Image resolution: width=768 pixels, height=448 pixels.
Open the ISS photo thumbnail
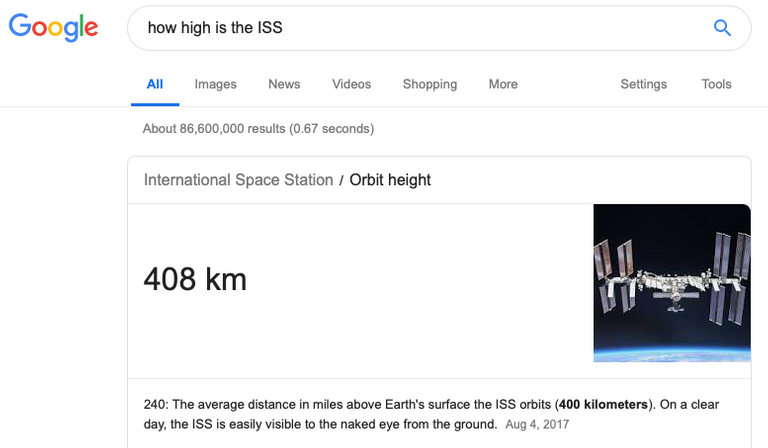(672, 283)
